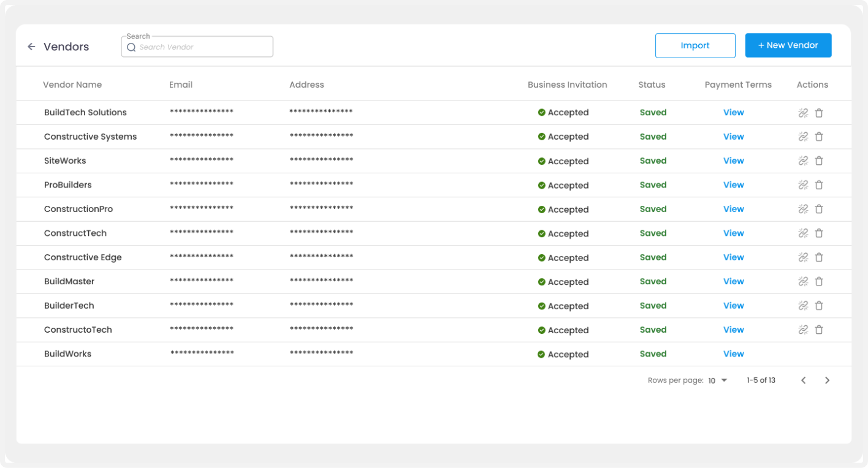Sort by Vendor Name column header

(72, 85)
